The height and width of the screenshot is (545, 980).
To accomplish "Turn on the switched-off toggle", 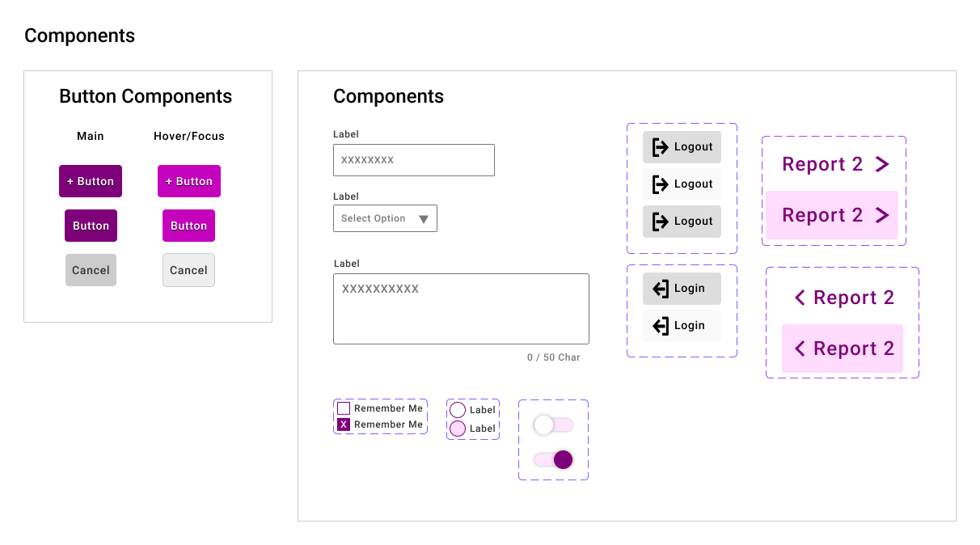I will (553, 425).
